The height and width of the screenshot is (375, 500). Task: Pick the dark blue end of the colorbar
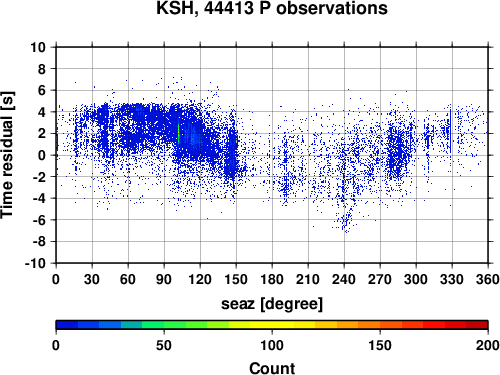(67, 325)
